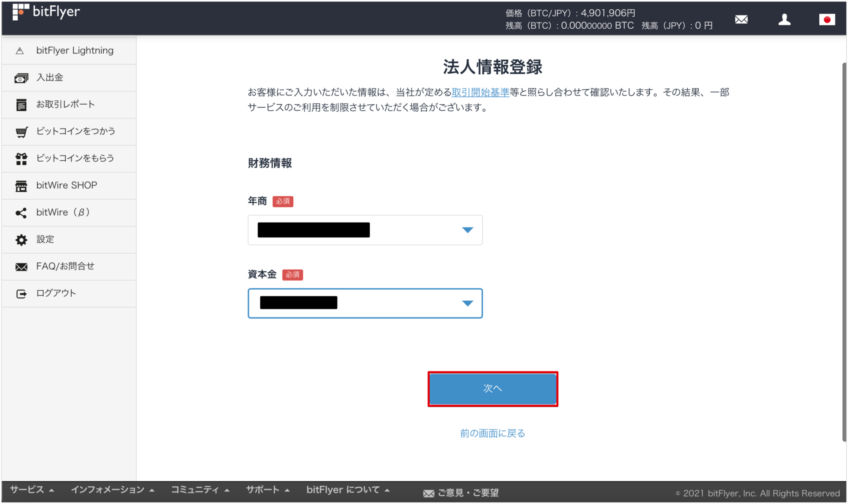Click 前の画面に戻る to go back
Viewport: 848px width, 504px height.
coord(492,433)
